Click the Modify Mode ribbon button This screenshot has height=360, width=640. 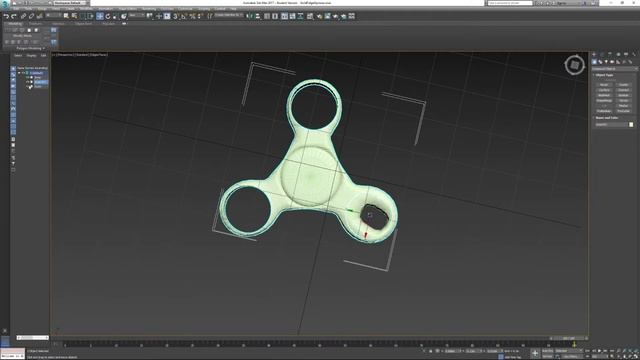click(22, 36)
